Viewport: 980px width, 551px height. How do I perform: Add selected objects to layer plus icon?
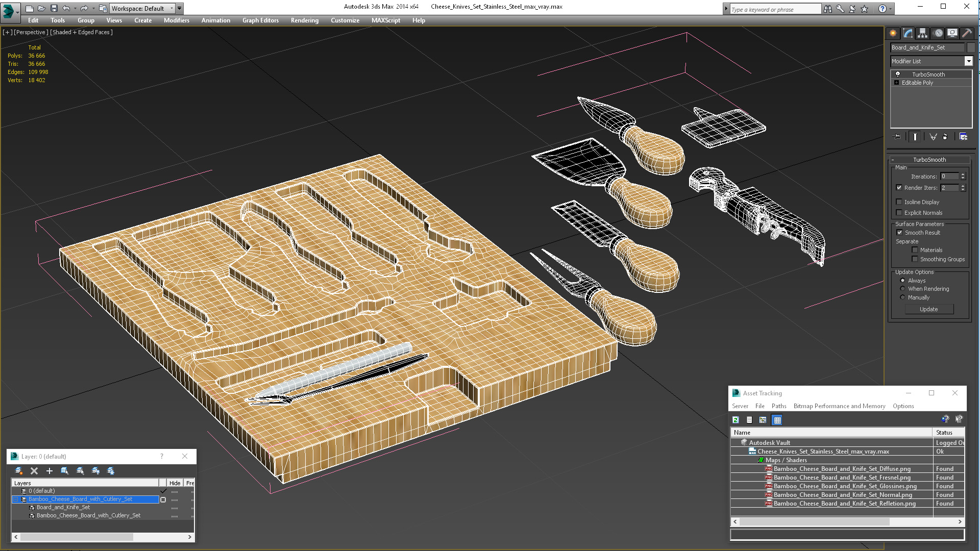coord(50,471)
